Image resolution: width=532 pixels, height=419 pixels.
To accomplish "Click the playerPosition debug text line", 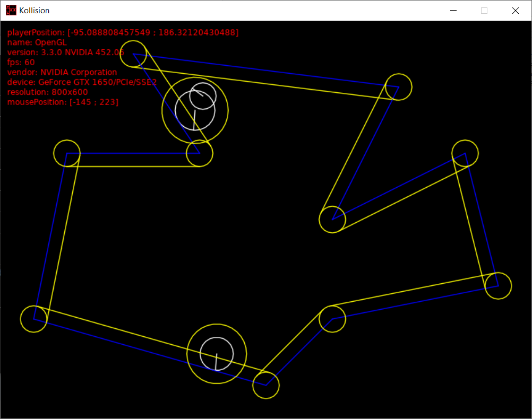I will point(123,33).
